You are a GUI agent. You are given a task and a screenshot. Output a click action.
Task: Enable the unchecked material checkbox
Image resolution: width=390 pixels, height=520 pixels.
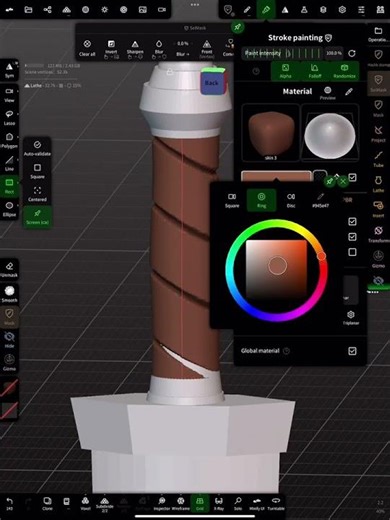click(x=352, y=252)
